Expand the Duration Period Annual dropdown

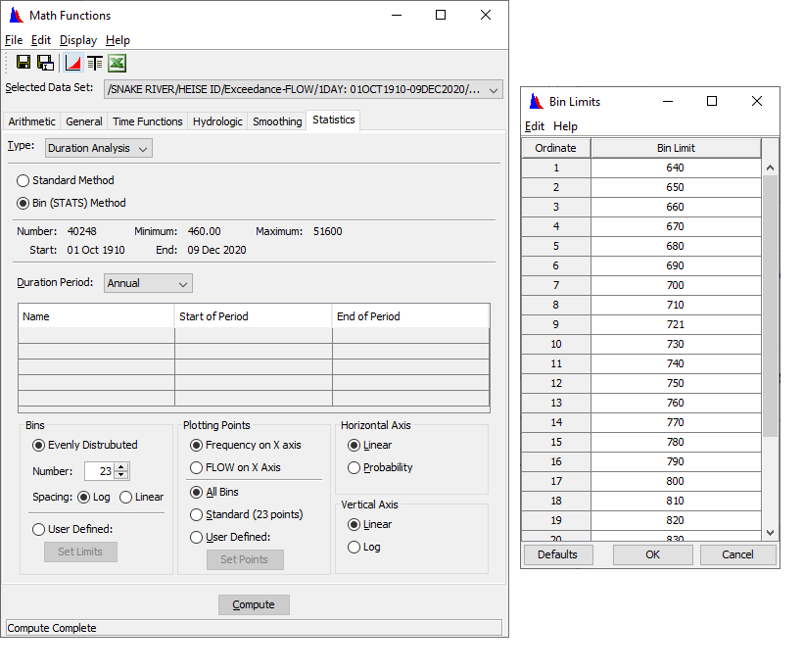[x=148, y=283]
